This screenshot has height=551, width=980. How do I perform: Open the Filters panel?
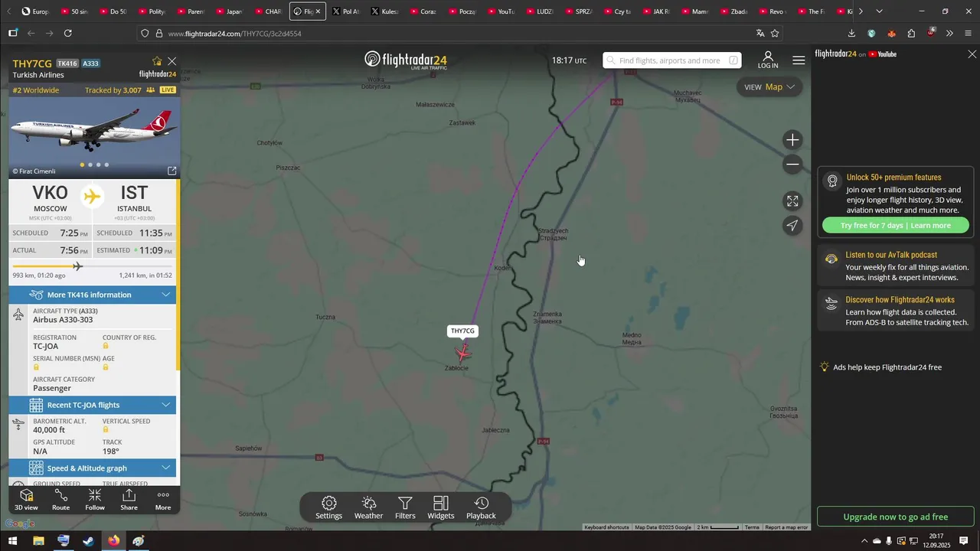[x=405, y=508]
